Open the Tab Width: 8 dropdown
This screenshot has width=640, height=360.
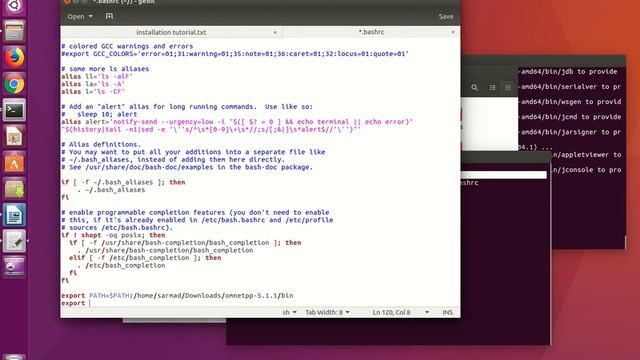327,312
